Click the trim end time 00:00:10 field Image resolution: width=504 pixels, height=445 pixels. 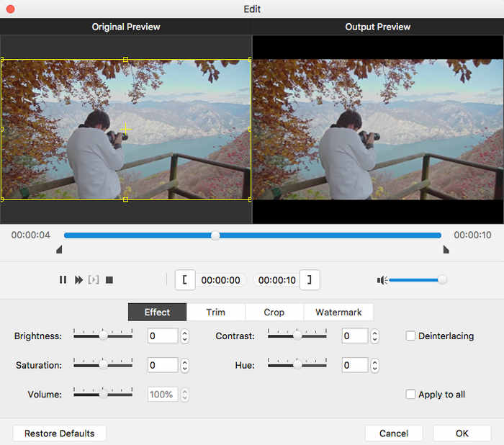coord(277,280)
